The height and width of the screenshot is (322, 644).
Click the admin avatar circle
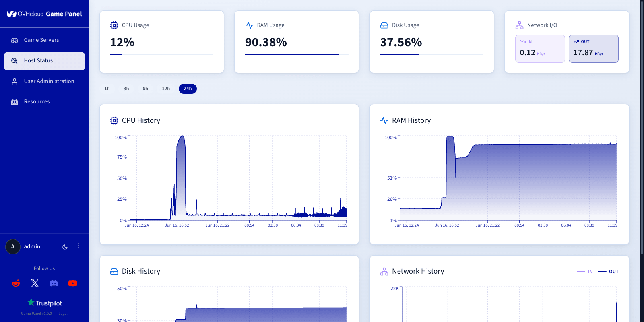click(13, 247)
